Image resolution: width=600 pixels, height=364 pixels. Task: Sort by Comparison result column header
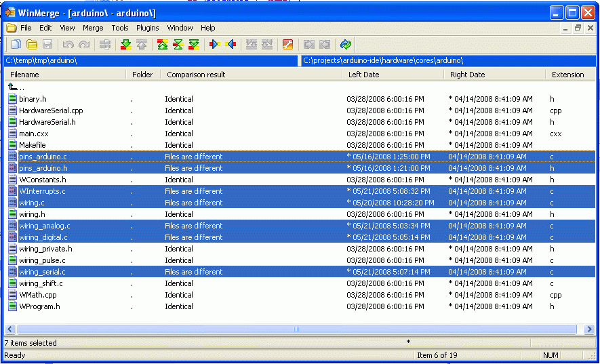(x=252, y=75)
